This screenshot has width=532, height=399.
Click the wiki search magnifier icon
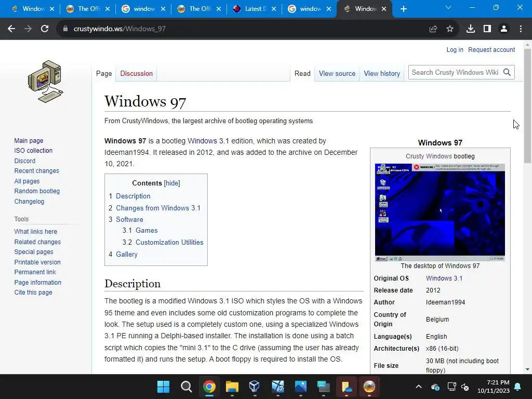[x=507, y=72]
